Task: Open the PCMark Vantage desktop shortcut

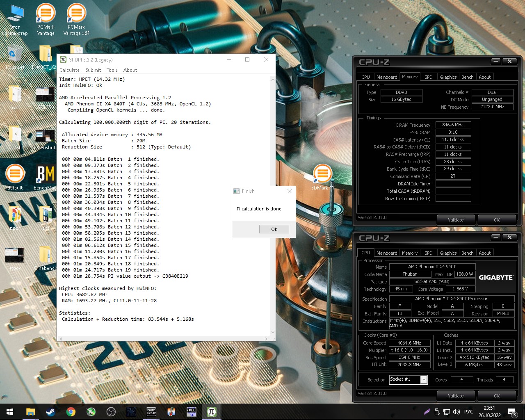Action: [46, 19]
